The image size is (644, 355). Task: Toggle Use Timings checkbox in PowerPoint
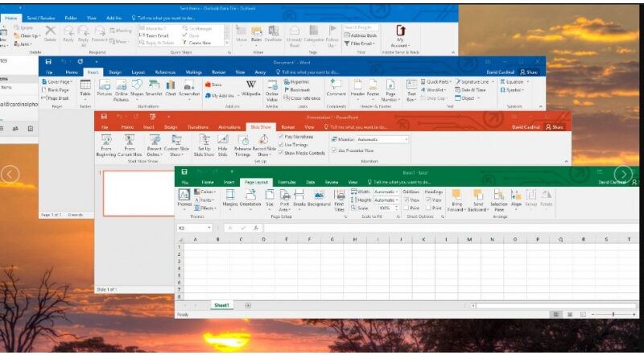point(281,145)
